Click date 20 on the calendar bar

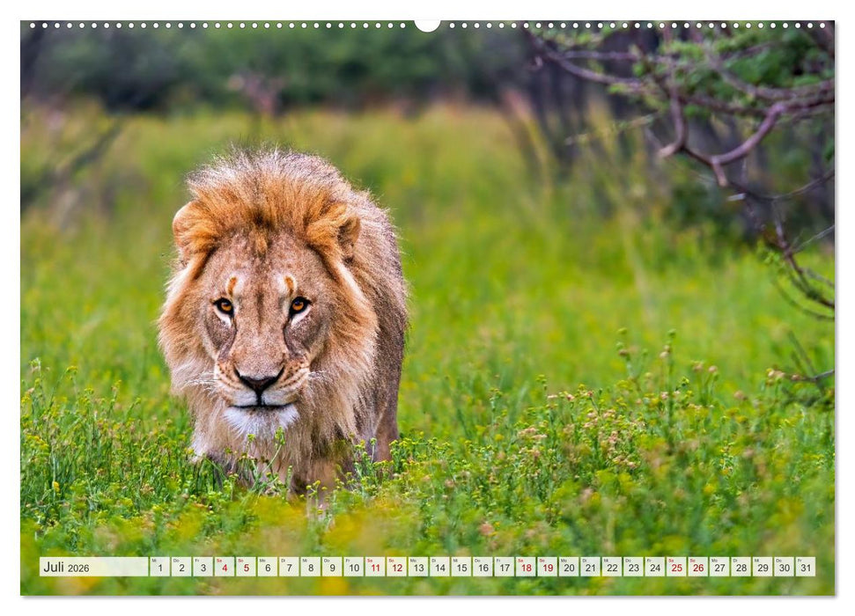[x=570, y=567]
